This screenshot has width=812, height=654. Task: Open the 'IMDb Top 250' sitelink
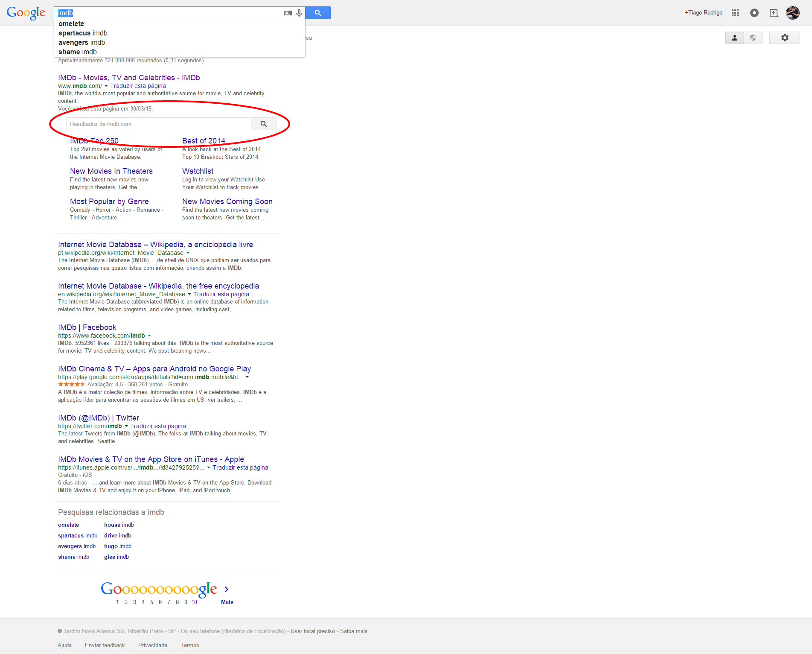click(x=94, y=141)
